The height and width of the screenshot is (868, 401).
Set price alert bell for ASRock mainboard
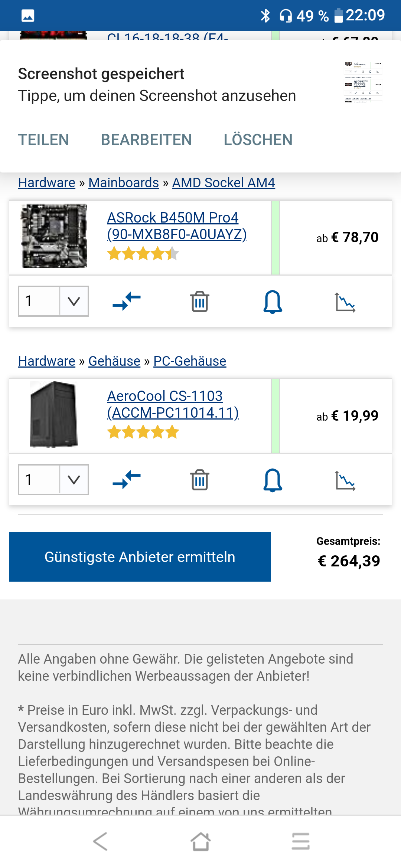click(273, 302)
